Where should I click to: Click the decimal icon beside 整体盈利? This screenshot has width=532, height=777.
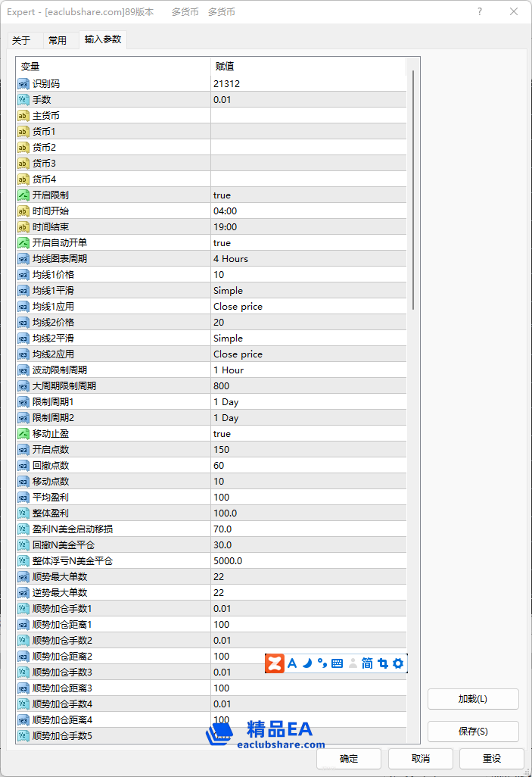pos(23,513)
